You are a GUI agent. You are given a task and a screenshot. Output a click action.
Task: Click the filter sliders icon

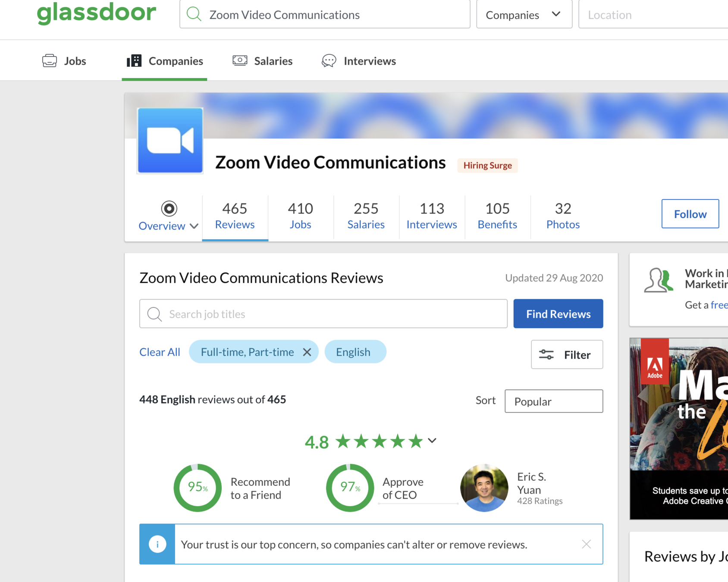[546, 355]
